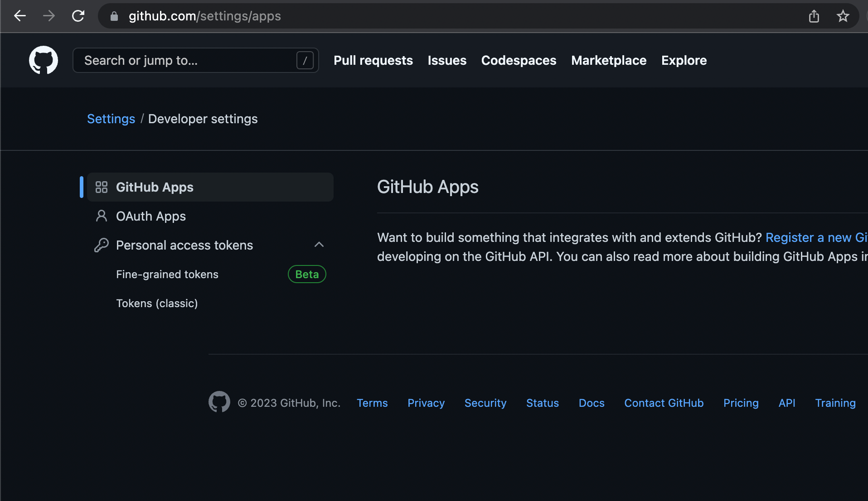The height and width of the screenshot is (501, 868).
Task: Collapse Personal access tokens with chevron
Action: tap(319, 245)
